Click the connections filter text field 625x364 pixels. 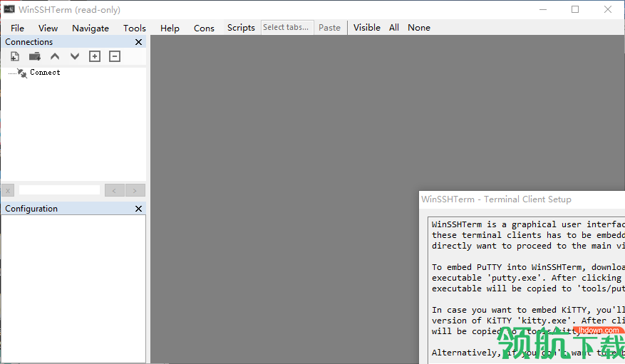[x=59, y=190]
